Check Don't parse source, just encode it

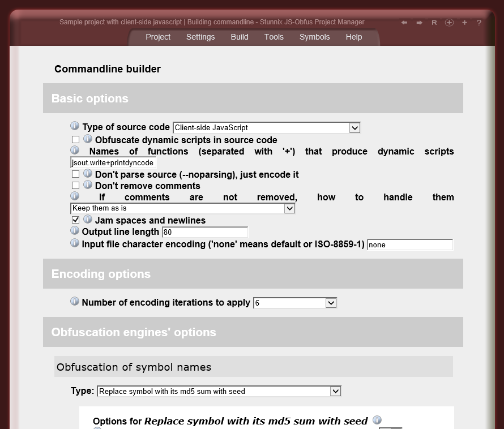point(75,174)
